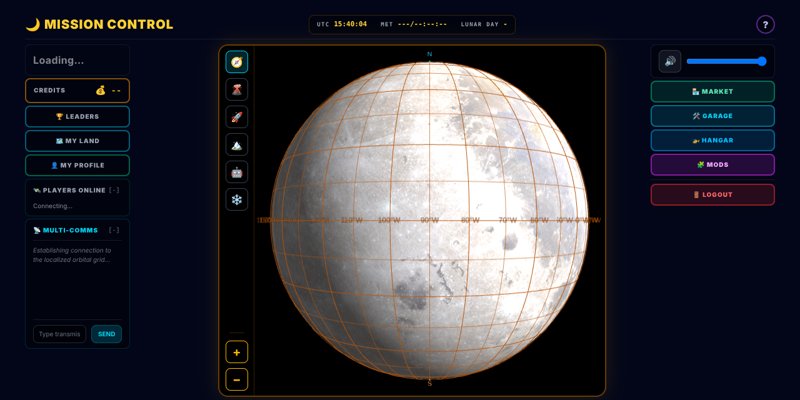Click the Loading... status text
This screenshot has width=800, height=400.
tap(59, 60)
